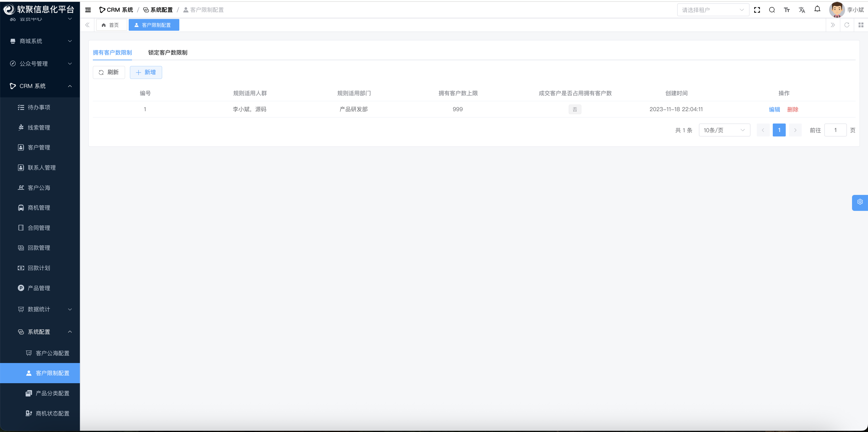Open the language translation icon
This screenshot has height=432, width=868.
point(802,10)
